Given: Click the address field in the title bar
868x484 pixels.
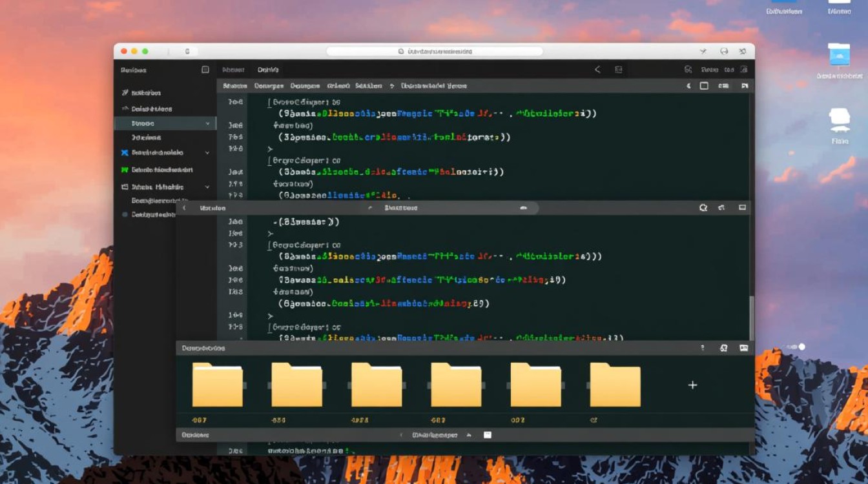Looking at the screenshot, I should [x=434, y=51].
